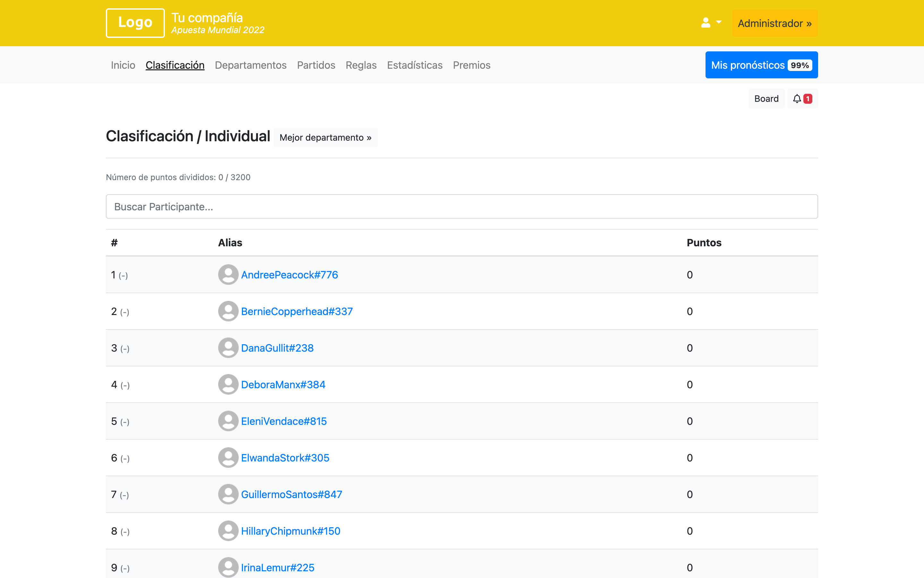Open ElwandaStork#305 profile link
Viewport: 924px width, 578px height.
[x=285, y=458]
